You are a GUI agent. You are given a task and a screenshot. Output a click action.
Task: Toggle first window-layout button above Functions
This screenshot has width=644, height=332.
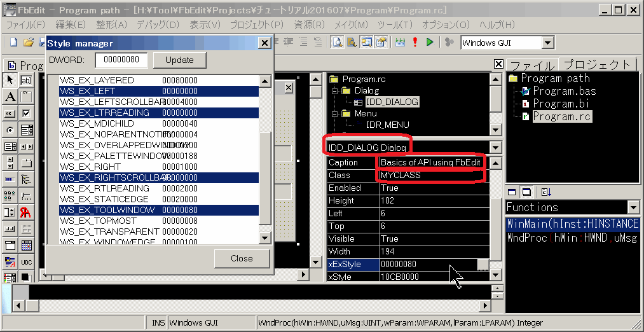pyautogui.click(x=512, y=192)
